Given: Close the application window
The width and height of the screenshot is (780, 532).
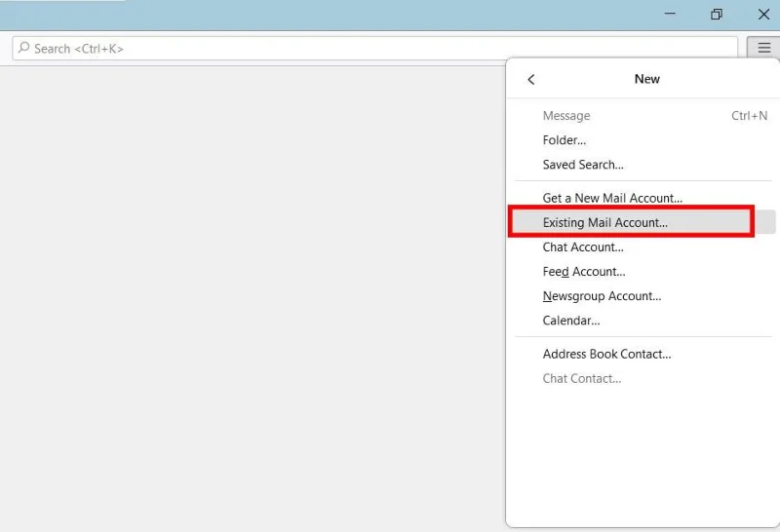Looking at the screenshot, I should coord(763,14).
